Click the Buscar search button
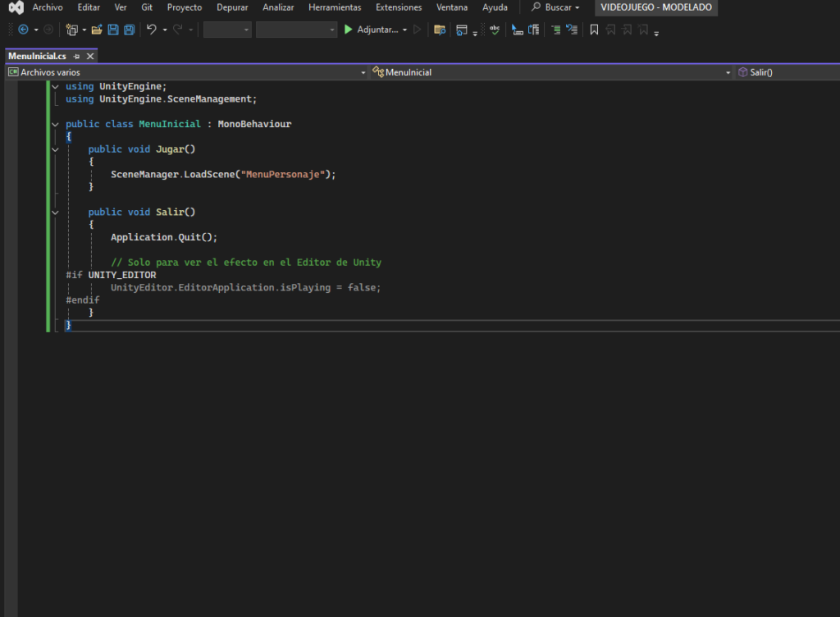This screenshot has width=840, height=617. click(x=555, y=7)
